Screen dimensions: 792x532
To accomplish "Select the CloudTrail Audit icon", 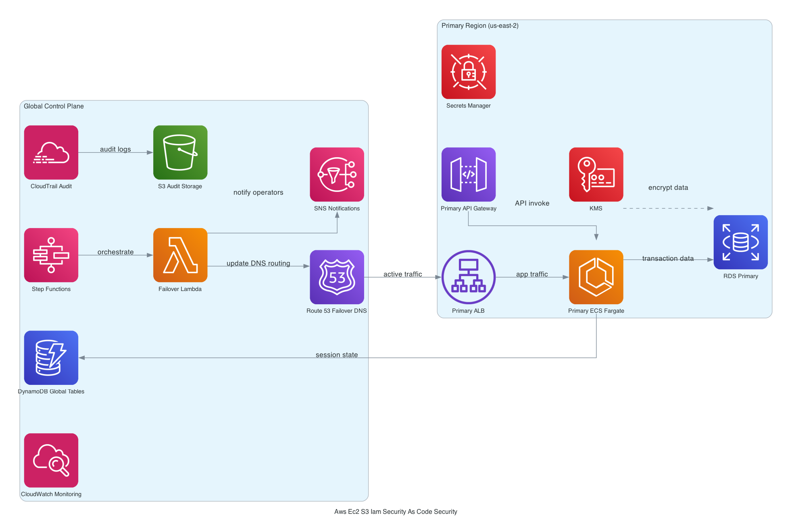I will 51,153.
